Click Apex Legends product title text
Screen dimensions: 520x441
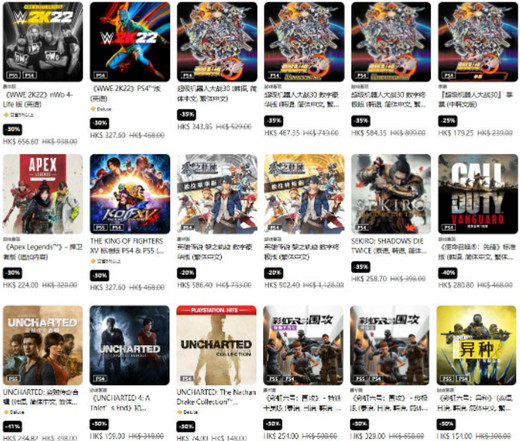42,252
